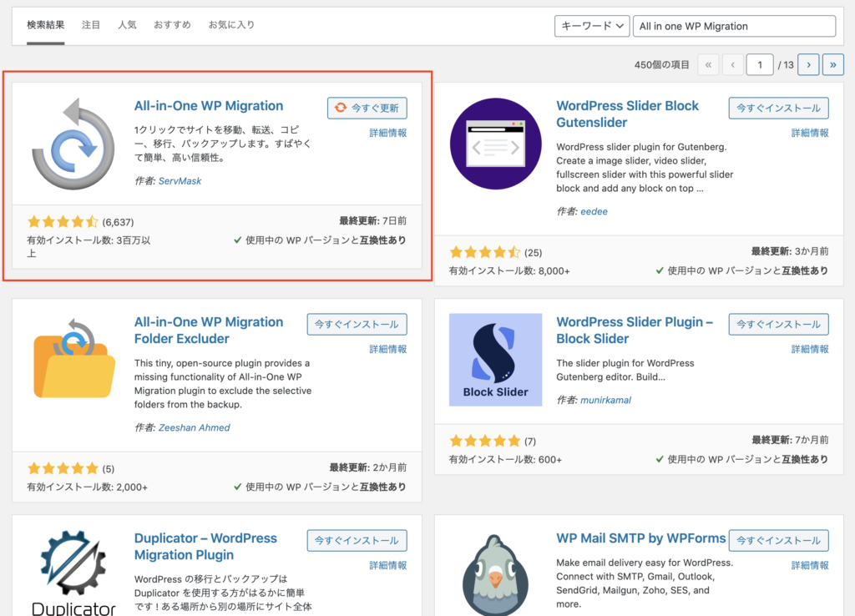The width and height of the screenshot is (855, 616).
Task: Click the plugin search field
Action: [734, 26]
